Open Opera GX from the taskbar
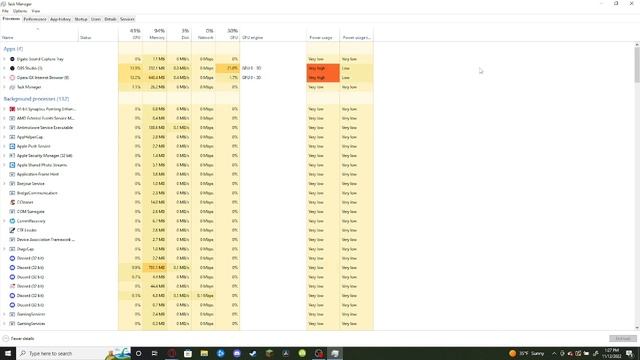Screen dimensions: 640x360 [x=171, y=353]
